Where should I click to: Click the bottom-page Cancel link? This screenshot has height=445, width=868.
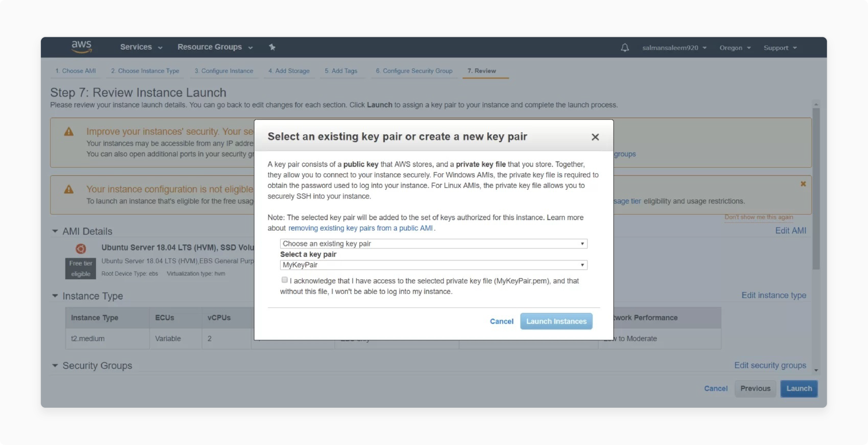pos(716,388)
